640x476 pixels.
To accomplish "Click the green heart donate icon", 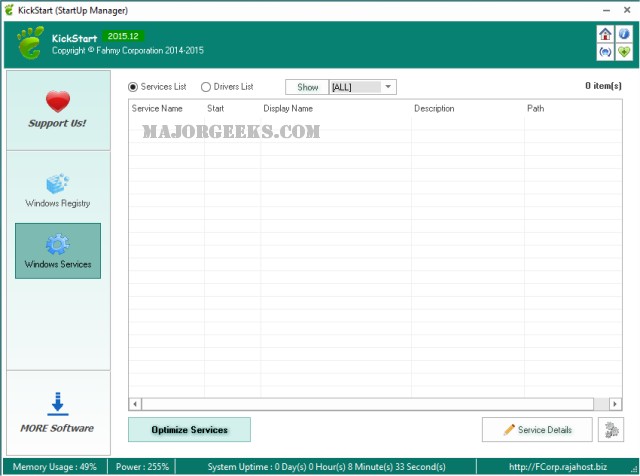I will point(624,52).
